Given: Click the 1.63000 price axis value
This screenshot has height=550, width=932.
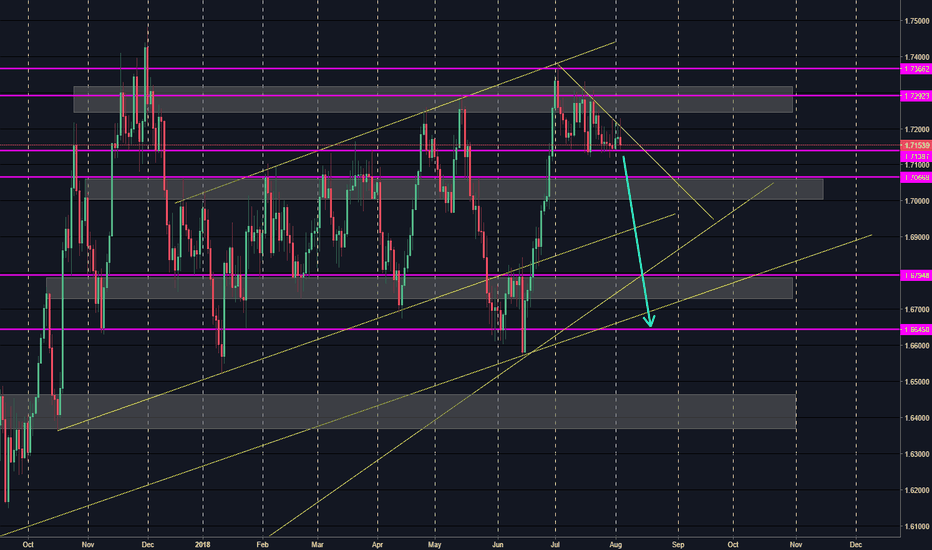Looking at the screenshot, I should click(917, 454).
